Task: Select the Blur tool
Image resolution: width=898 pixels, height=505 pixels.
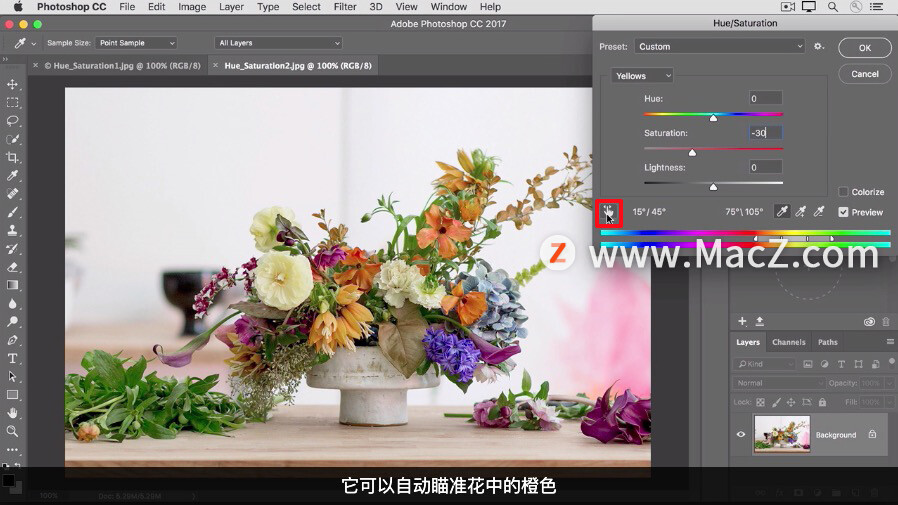Action: pos(12,303)
